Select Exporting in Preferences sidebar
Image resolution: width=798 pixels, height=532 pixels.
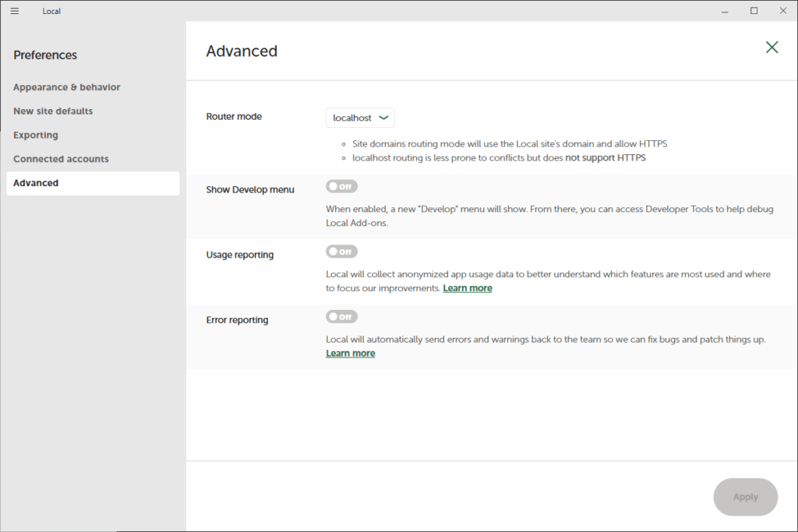tap(36, 136)
